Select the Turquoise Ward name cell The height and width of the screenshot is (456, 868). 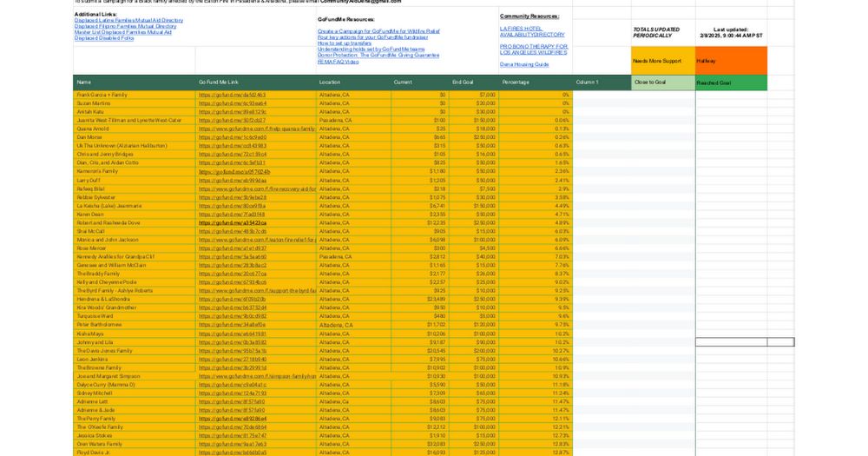pos(134,316)
